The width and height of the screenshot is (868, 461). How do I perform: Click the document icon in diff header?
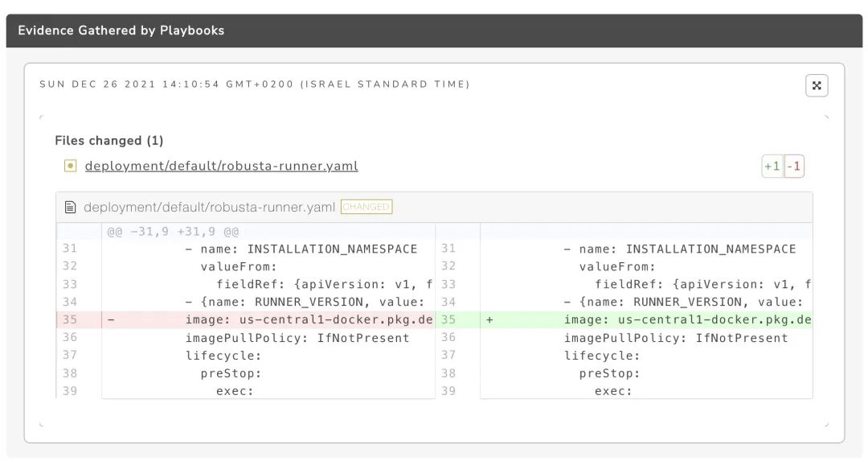70,208
